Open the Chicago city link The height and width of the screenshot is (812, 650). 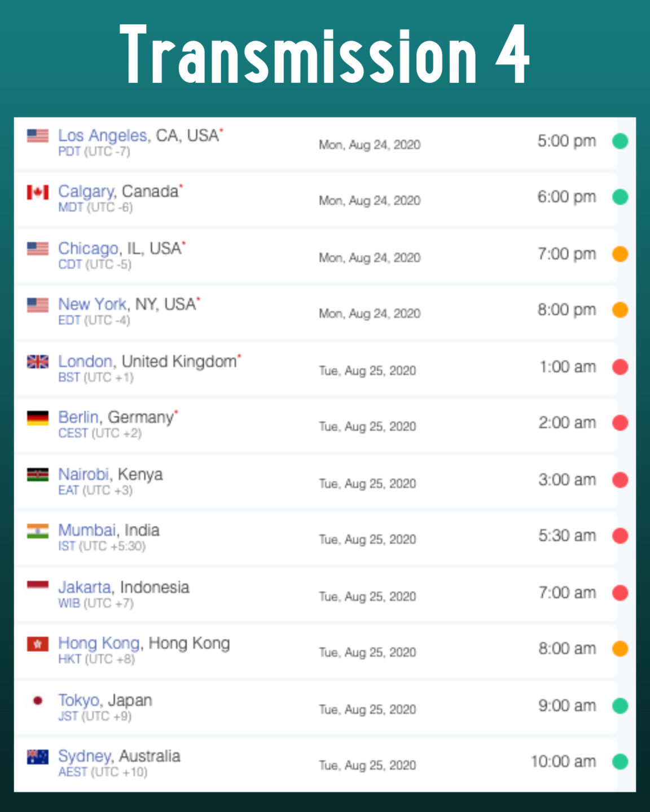[89, 248]
